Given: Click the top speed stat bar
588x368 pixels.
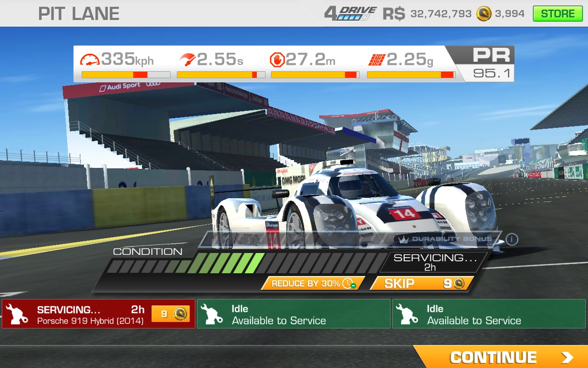Looking at the screenshot, I should coord(125,75).
